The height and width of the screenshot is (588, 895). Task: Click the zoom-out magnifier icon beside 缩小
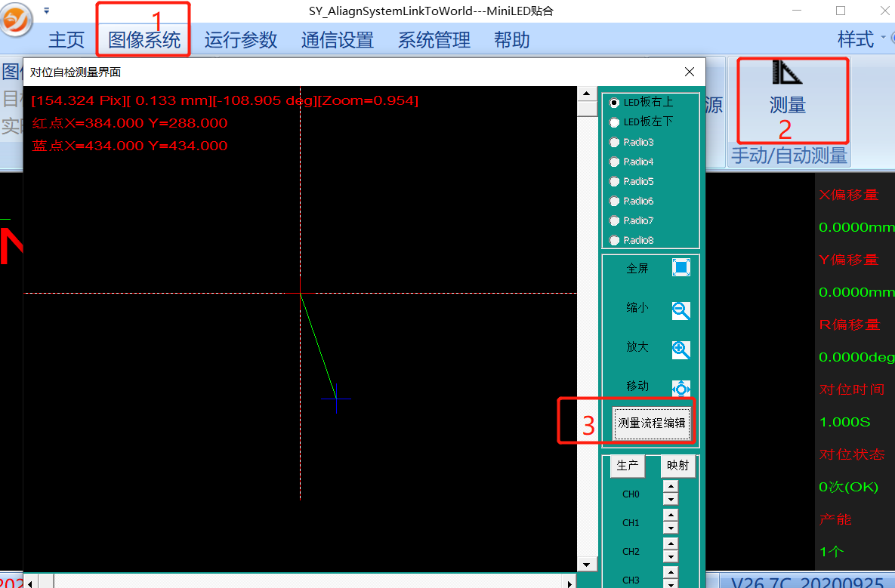pos(681,310)
